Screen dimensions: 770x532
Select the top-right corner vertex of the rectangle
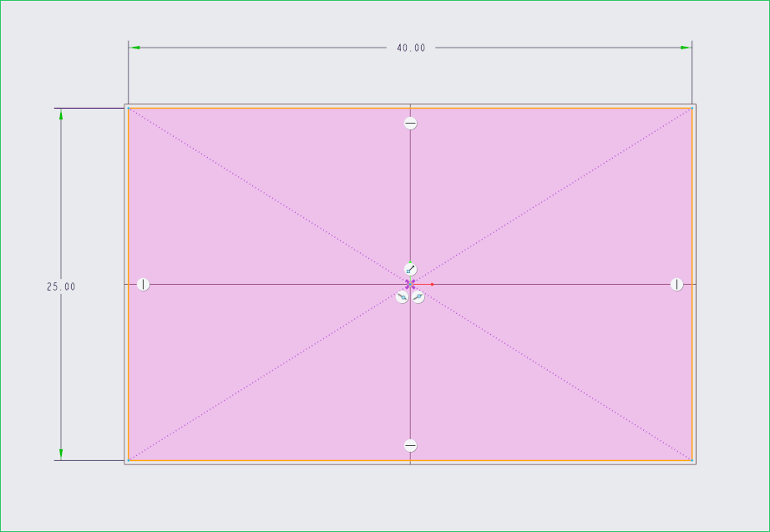tap(692, 108)
